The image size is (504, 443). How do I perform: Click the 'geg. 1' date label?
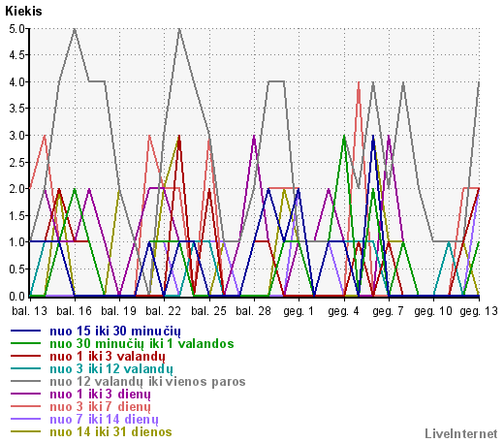click(299, 311)
